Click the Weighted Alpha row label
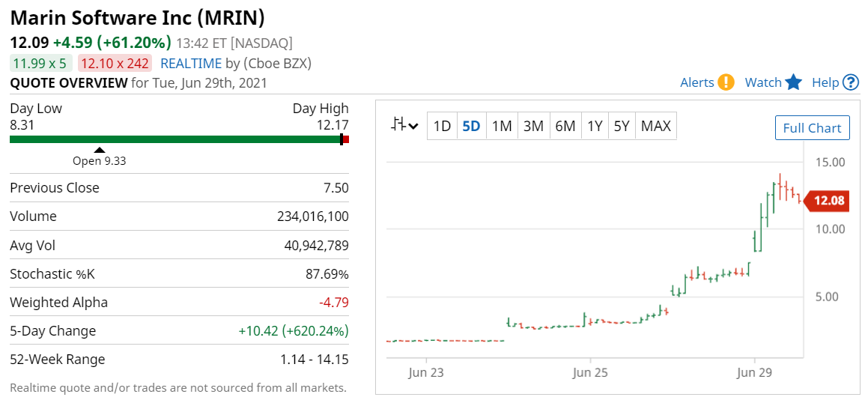 point(58,303)
